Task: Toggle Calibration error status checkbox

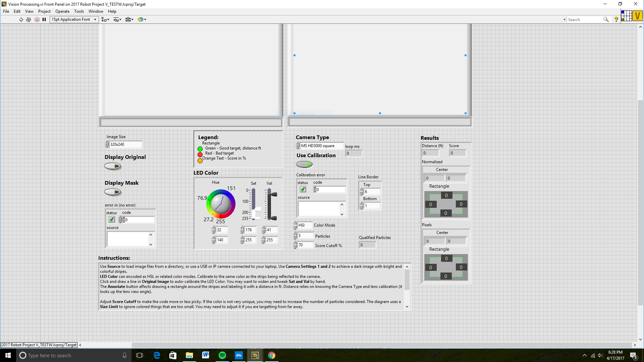Action: point(303,189)
